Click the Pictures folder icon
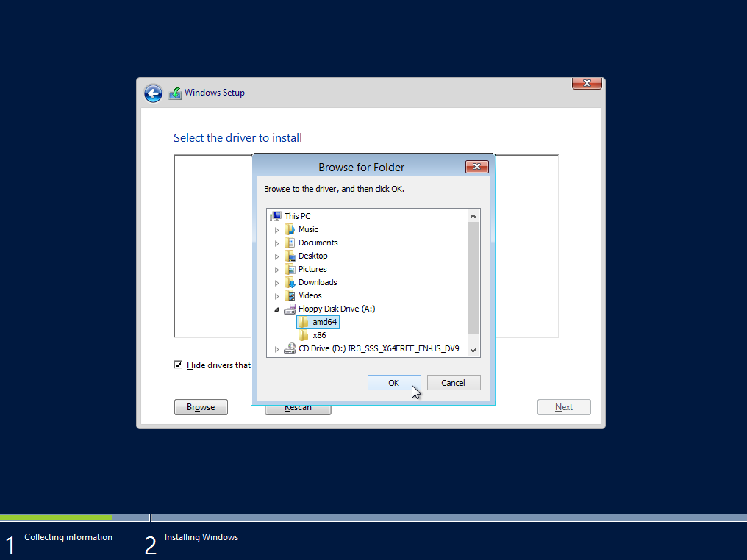The width and height of the screenshot is (747, 560). pyautogui.click(x=290, y=270)
